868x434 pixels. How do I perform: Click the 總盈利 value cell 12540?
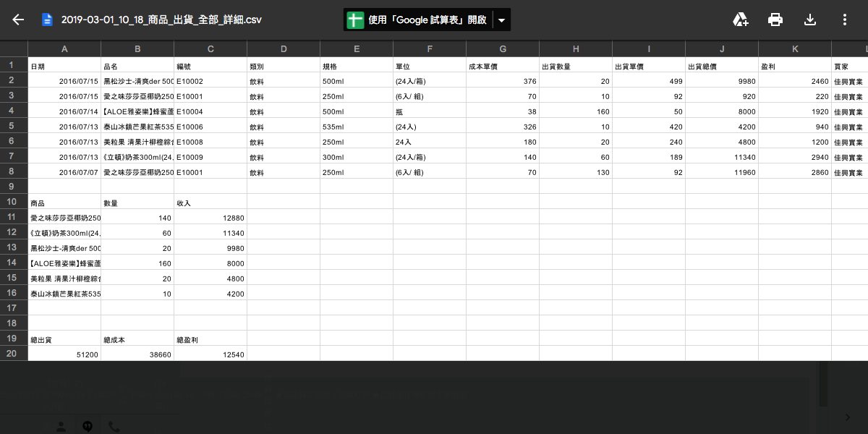(x=210, y=354)
